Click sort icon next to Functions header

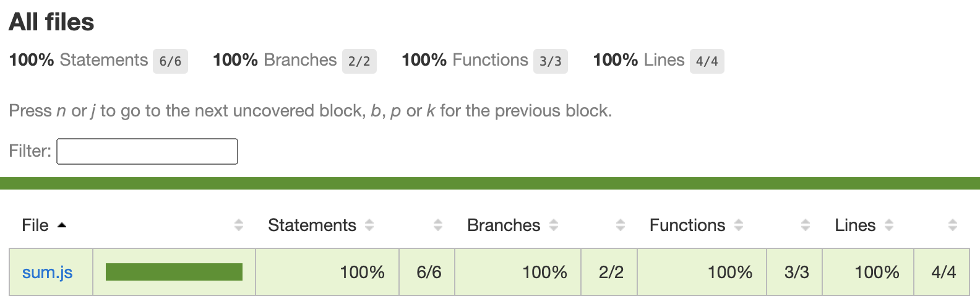(x=739, y=225)
